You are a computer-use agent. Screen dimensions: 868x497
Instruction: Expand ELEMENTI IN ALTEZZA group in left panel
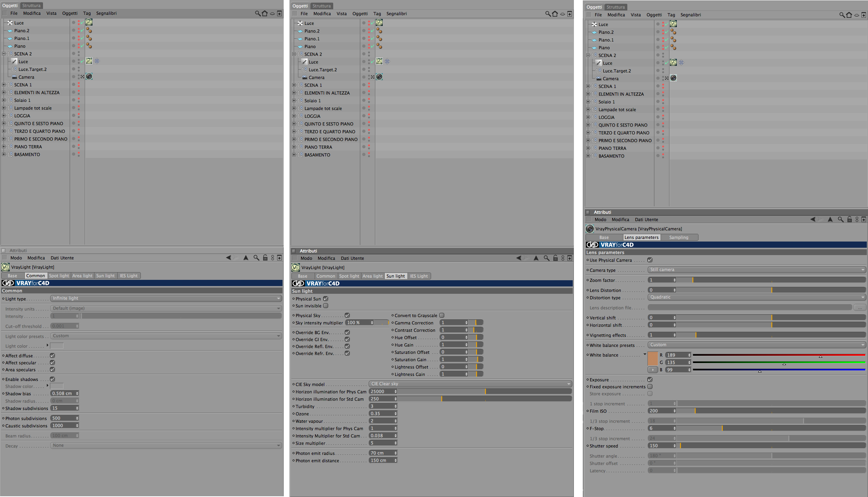tap(4, 93)
